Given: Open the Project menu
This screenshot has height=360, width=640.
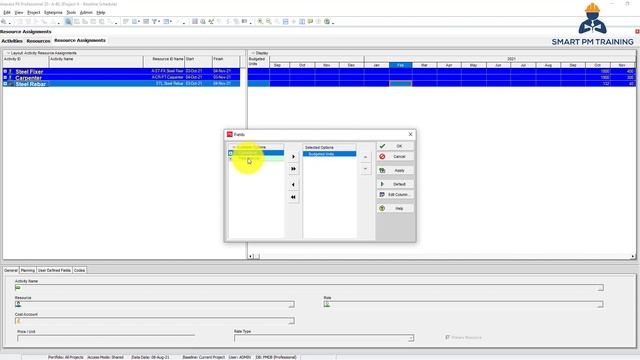Looking at the screenshot, I should tap(33, 13).
